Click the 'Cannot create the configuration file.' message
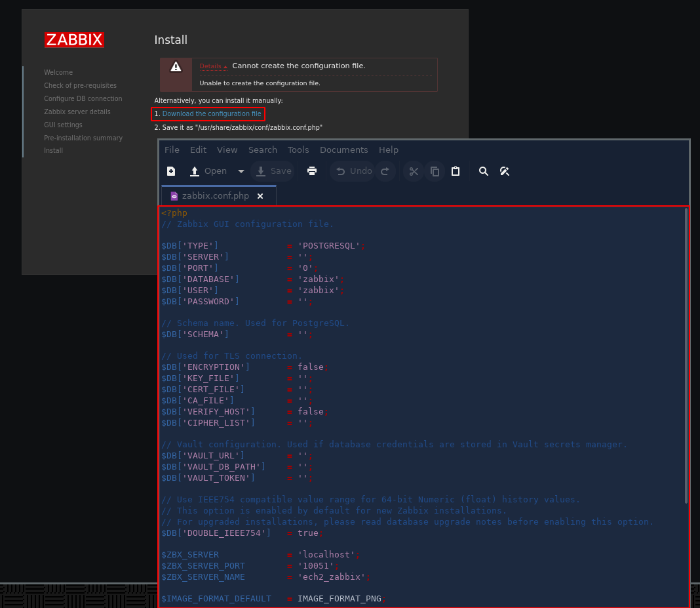The image size is (700, 608). point(299,66)
